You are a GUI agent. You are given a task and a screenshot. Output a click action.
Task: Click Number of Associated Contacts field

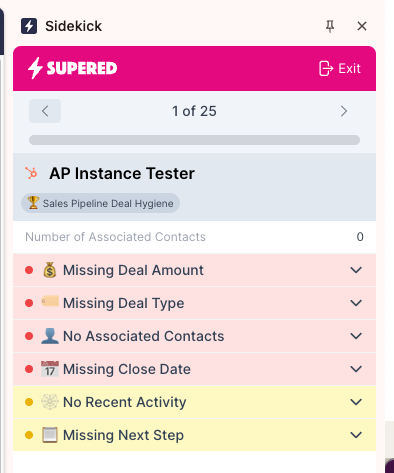coord(194,237)
